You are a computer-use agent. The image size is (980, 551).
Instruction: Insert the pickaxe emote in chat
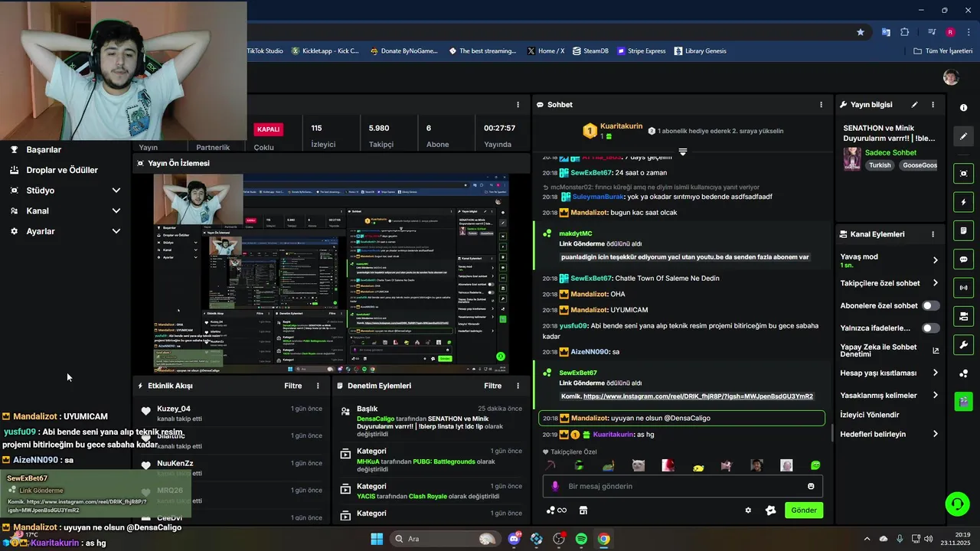coord(549,465)
